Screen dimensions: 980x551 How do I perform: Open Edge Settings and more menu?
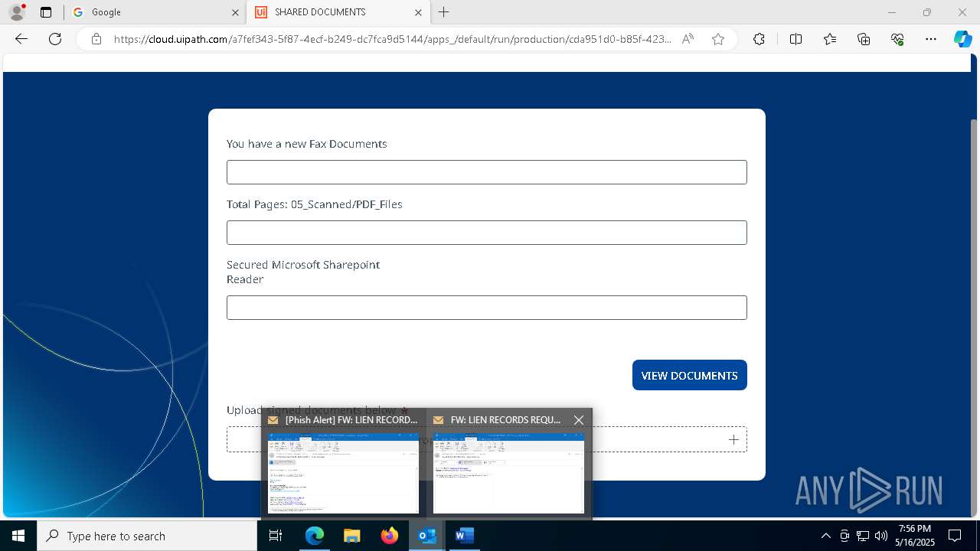(931, 39)
